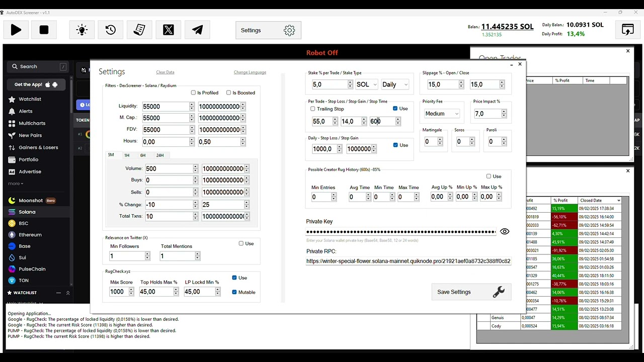Open the Telegram paper plane icon
Viewport: 644px width, 362px height.
[197, 30]
